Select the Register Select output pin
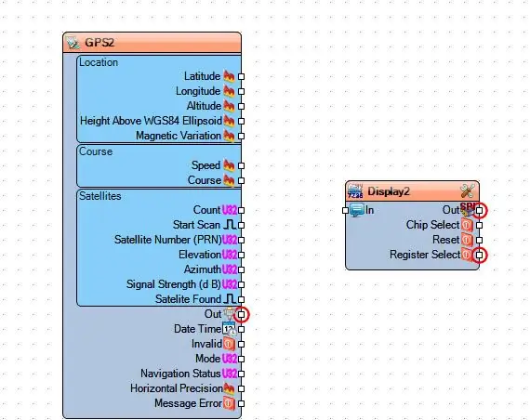The width and height of the screenshot is (530, 420). [x=479, y=256]
